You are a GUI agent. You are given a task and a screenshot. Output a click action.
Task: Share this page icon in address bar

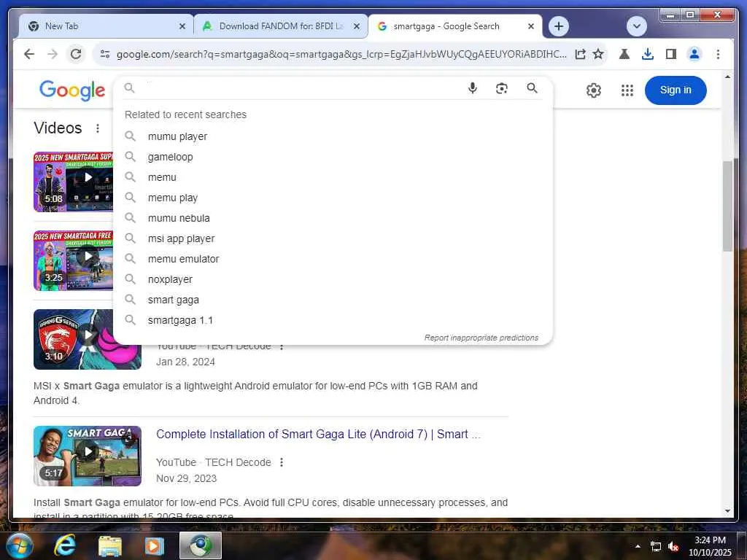coord(580,54)
